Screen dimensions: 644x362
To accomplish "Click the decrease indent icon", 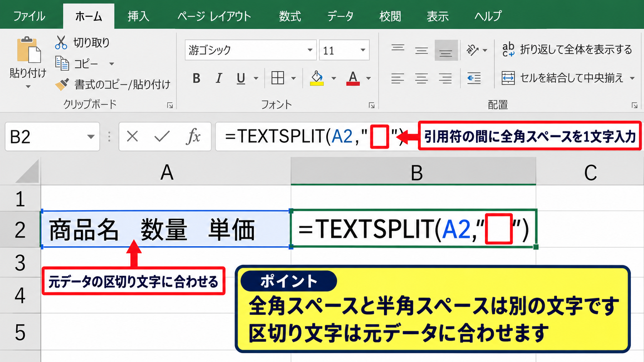I will pos(474,78).
